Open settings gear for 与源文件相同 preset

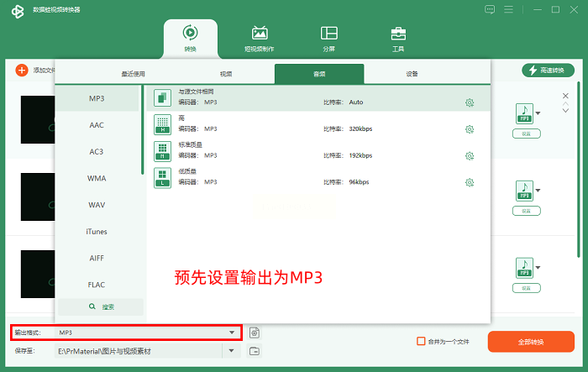(470, 102)
